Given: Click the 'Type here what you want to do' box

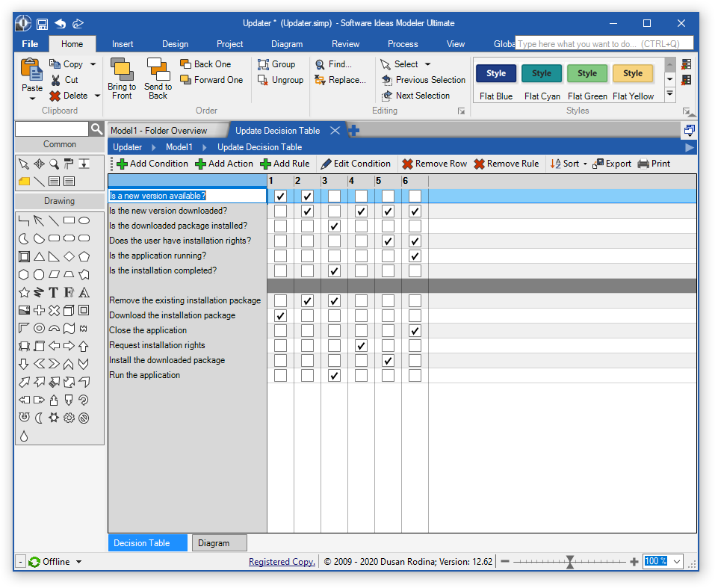Looking at the screenshot, I should click(x=604, y=44).
